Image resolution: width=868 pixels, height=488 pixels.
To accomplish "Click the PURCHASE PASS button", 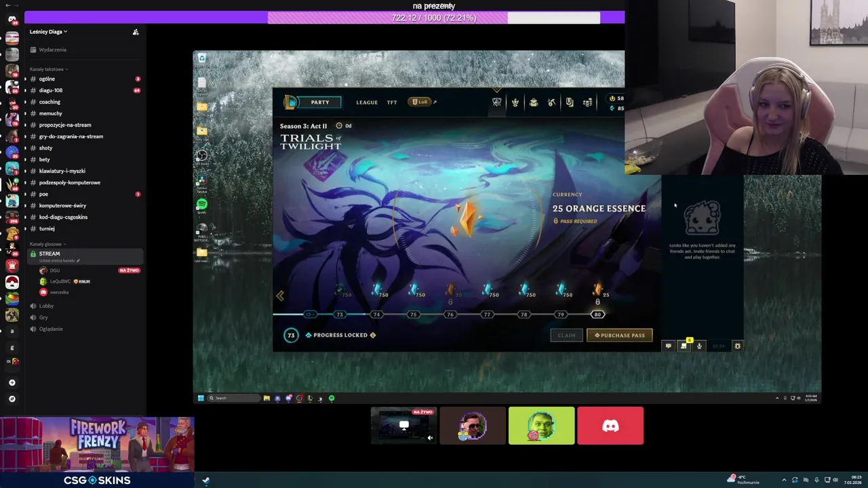I will tap(619, 335).
